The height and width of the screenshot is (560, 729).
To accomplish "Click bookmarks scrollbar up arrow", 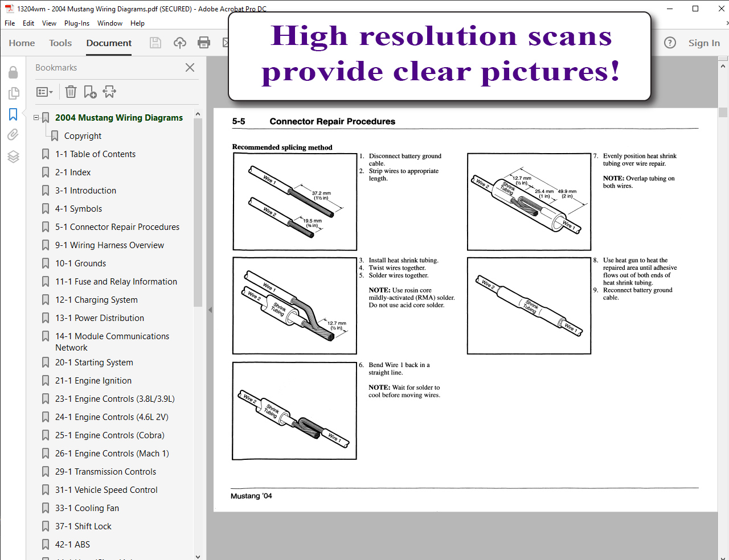I will tap(198, 114).
